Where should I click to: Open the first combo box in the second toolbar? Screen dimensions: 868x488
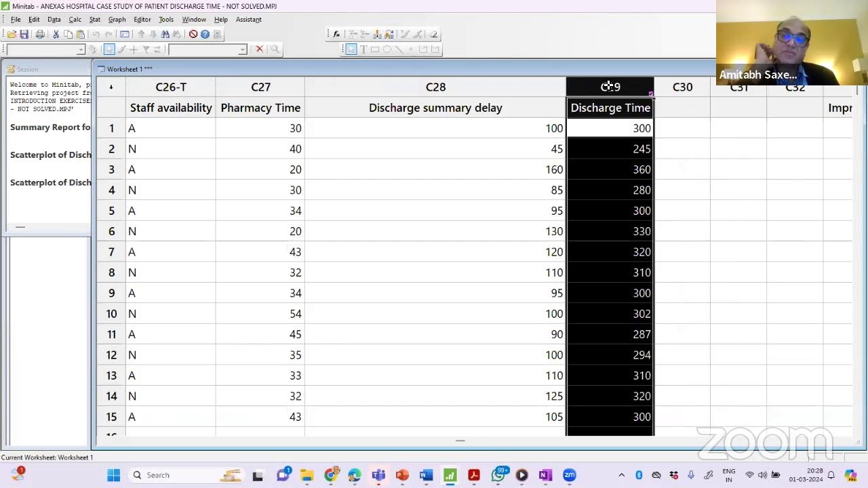coord(81,49)
